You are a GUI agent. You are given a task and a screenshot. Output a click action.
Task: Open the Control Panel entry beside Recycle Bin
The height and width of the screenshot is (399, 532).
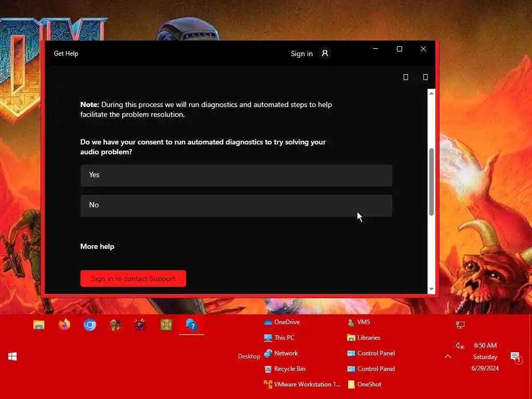[x=371, y=369]
